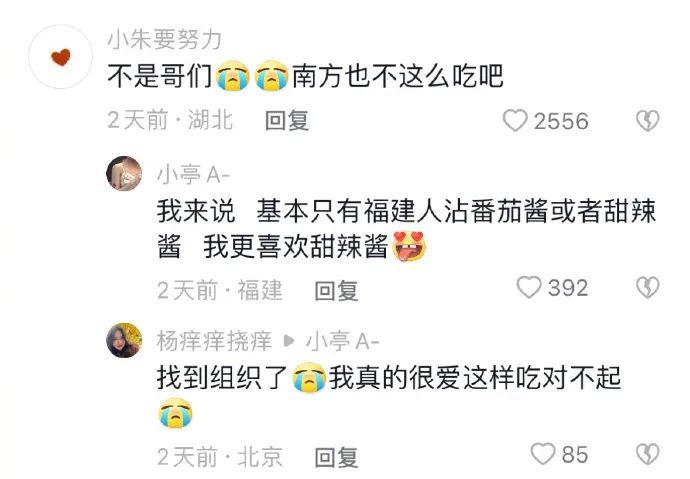
Task: Like the comment by 小朱要努力
Action: (x=515, y=121)
